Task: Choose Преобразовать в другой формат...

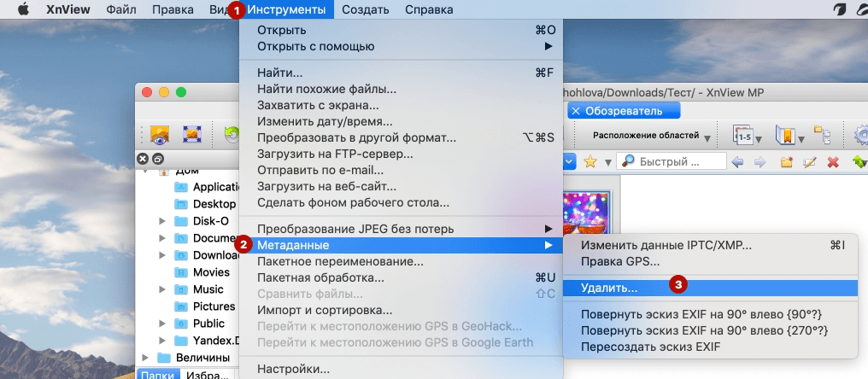Action: (402, 137)
